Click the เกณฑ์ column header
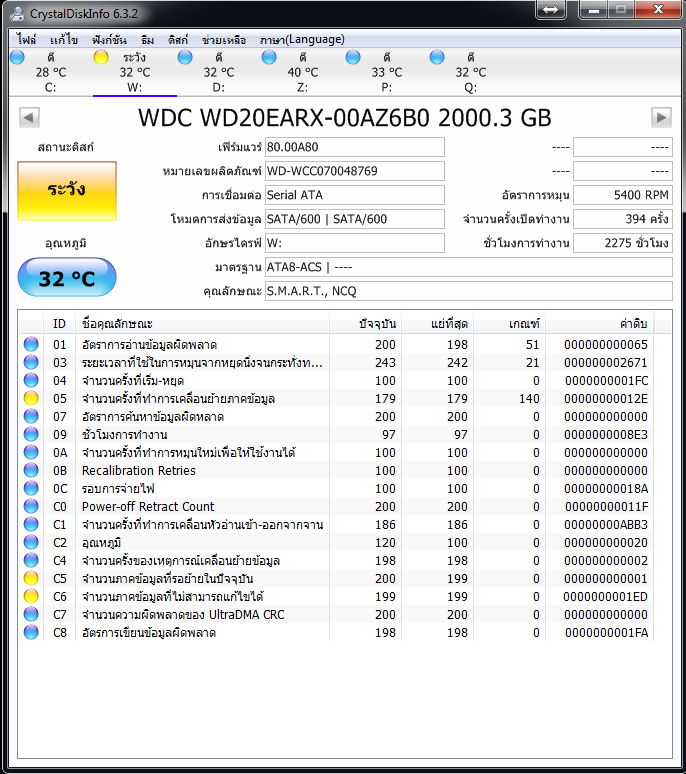Viewport: 686px width, 774px height. tap(509, 324)
